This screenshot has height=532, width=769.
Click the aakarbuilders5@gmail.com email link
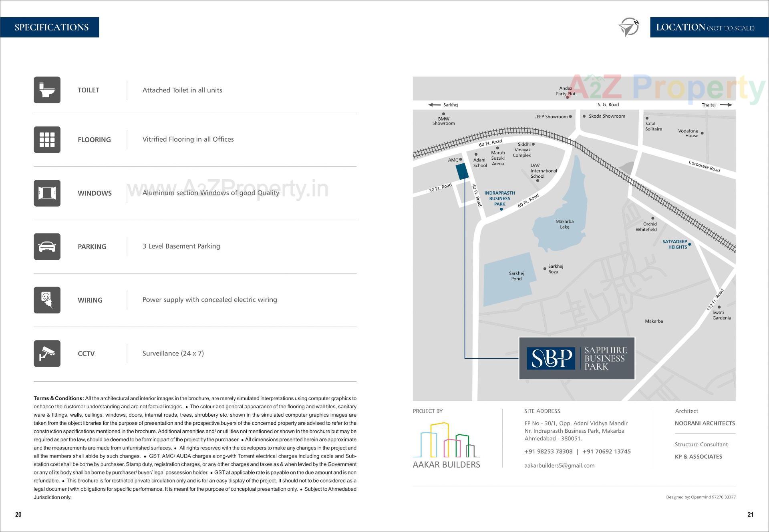point(559,465)
